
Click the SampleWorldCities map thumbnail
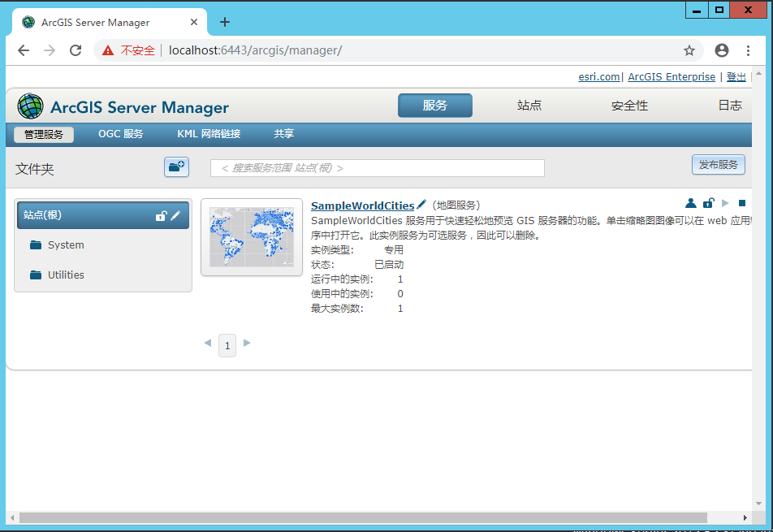[252, 237]
